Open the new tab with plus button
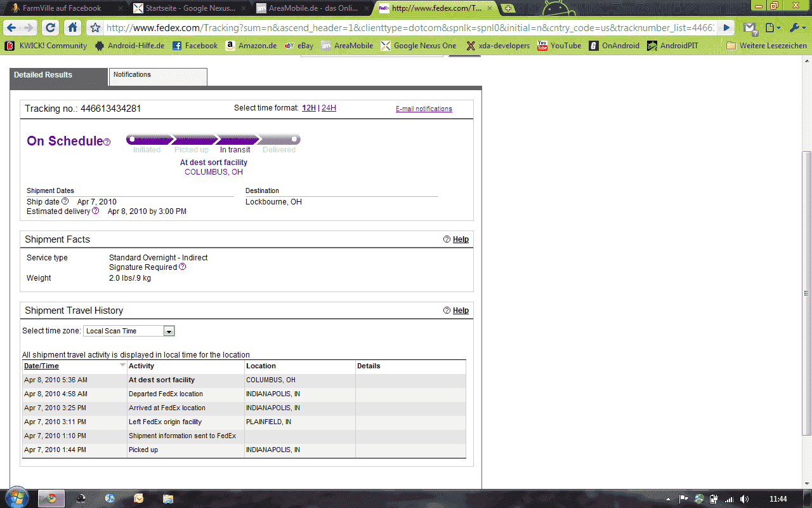812x508 pixels. click(508, 8)
